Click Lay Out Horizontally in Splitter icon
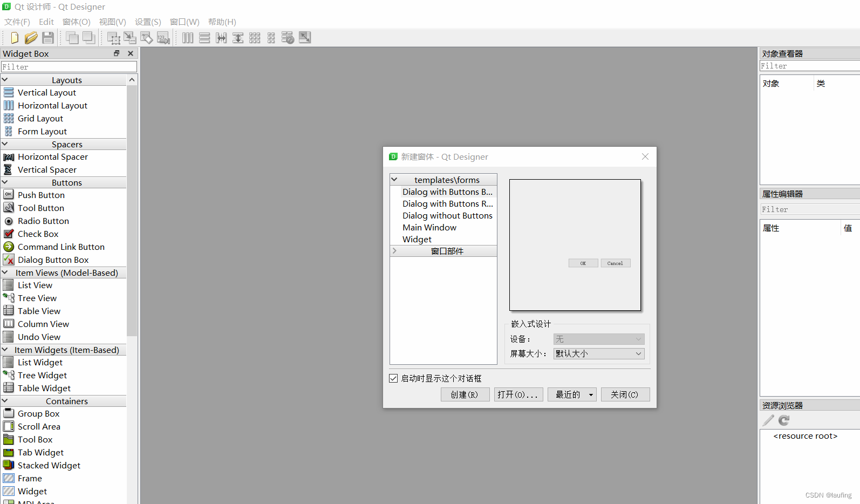860x504 pixels. (x=221, y=38)
